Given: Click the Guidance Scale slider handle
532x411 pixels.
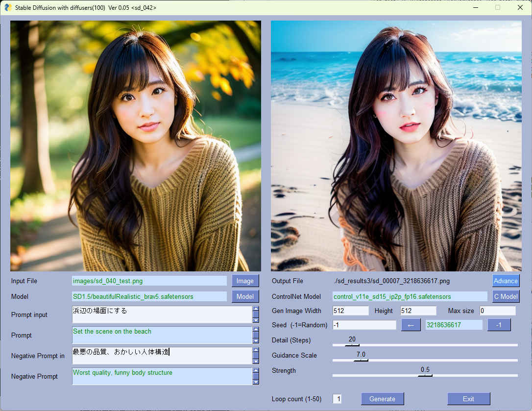Looking at the screenshot, I should [361, 360].
